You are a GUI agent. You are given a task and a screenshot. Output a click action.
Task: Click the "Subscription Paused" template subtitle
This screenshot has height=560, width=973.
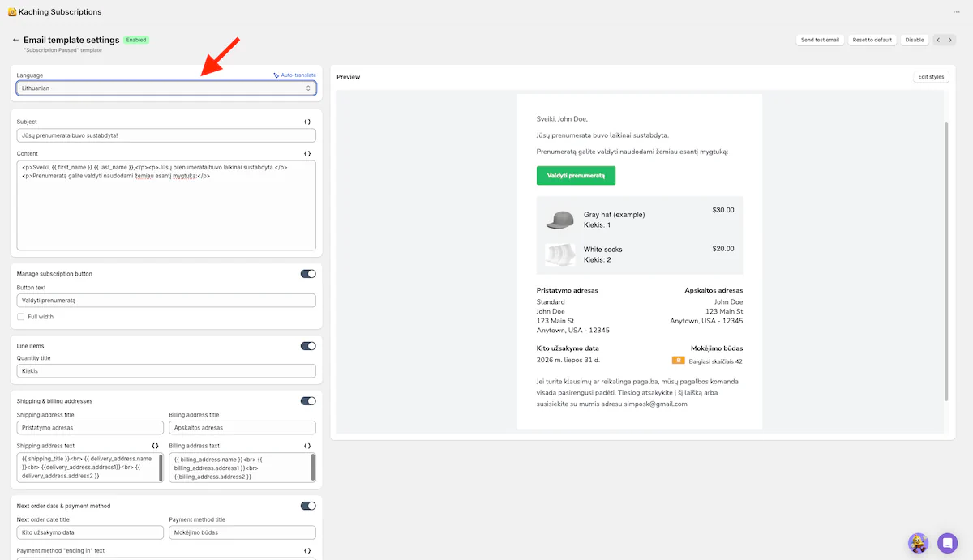[62, 50]
